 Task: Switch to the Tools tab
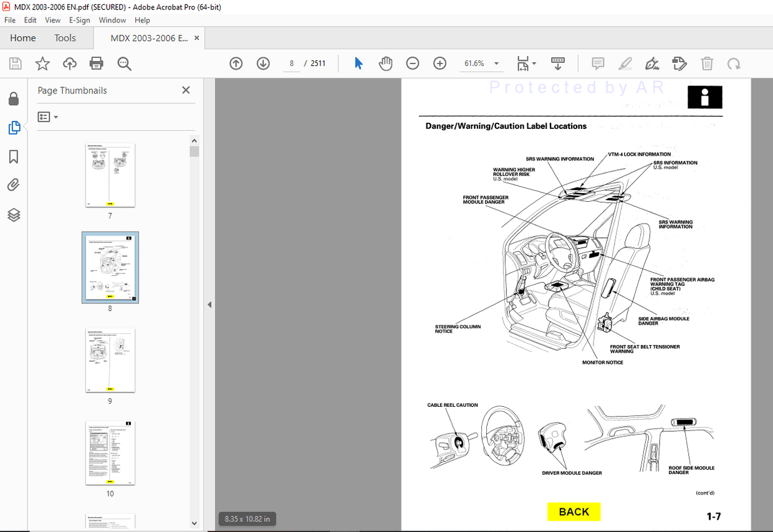pos(65,38)
